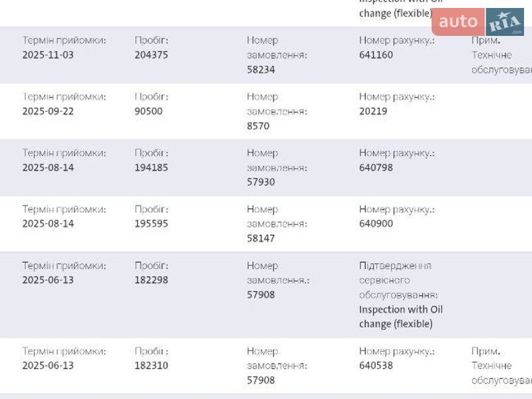The width and height of the screenshot is (532, 399).
Task: Select order number 58147
Action: pos(261,238)
